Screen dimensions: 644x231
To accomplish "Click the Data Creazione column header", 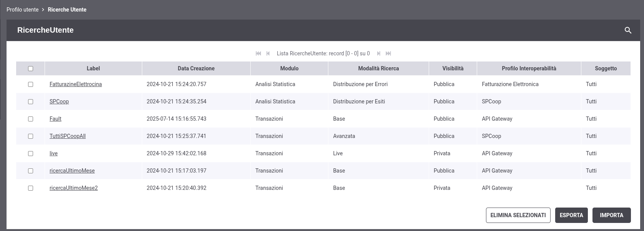I will [196, 68].
